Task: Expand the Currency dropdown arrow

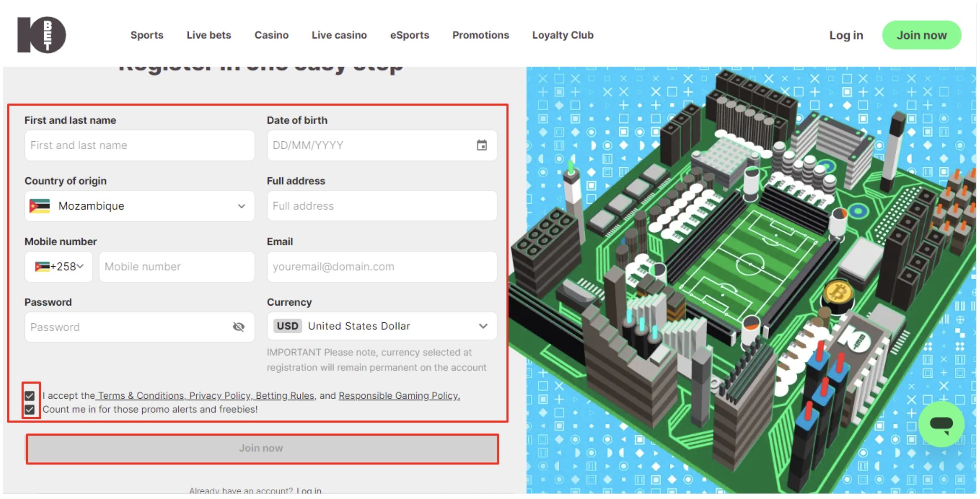Action: tap(483, 326)
